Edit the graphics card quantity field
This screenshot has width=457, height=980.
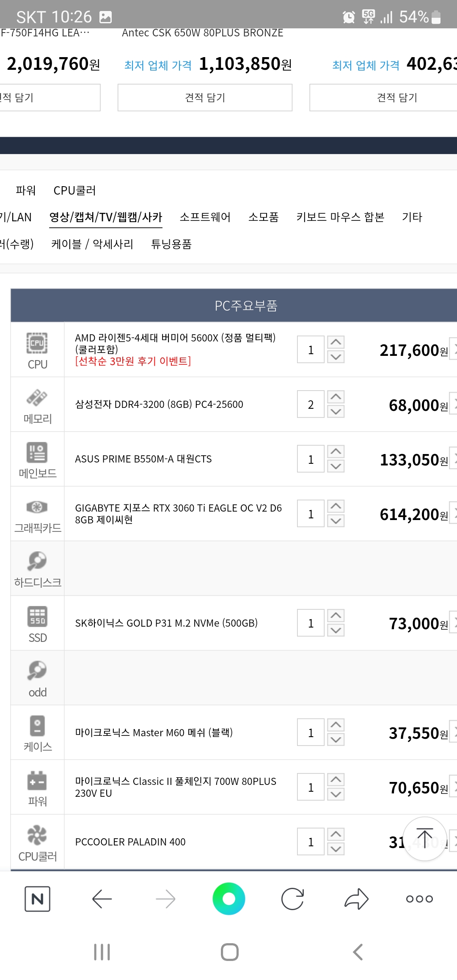[x=311, y=514]
